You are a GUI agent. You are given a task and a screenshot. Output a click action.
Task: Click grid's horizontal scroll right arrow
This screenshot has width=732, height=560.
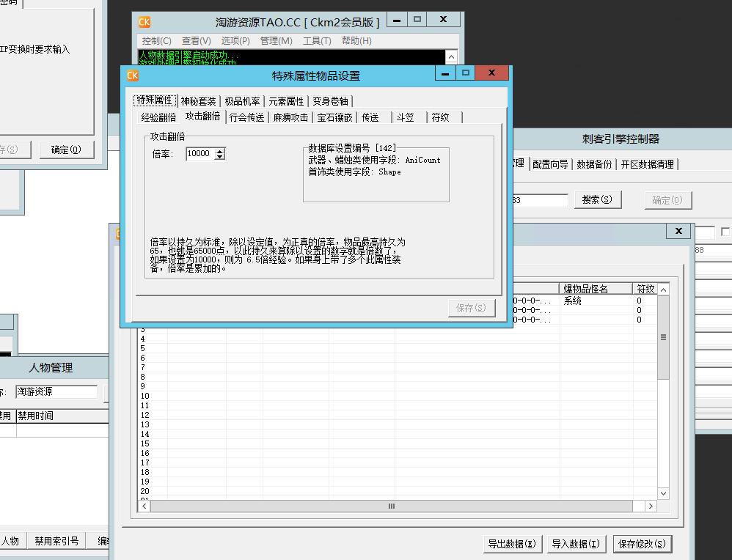(x=650, y=506)
